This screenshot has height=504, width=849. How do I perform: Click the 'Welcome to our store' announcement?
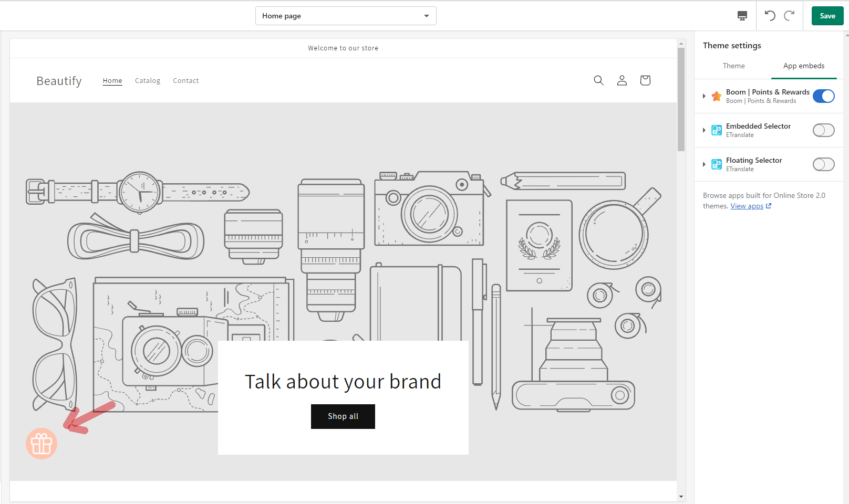coord(343,48)
